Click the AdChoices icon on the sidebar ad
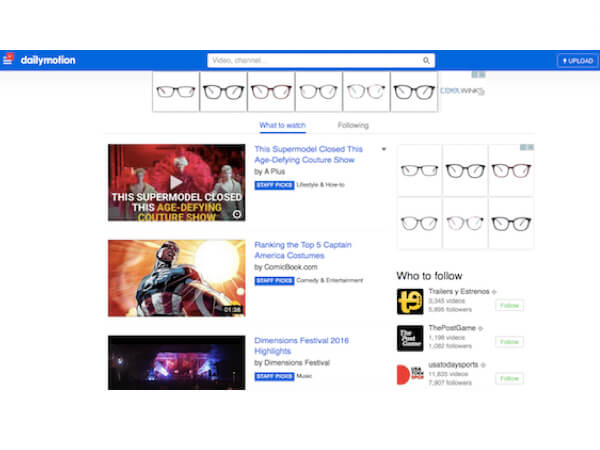 (530, 148)
